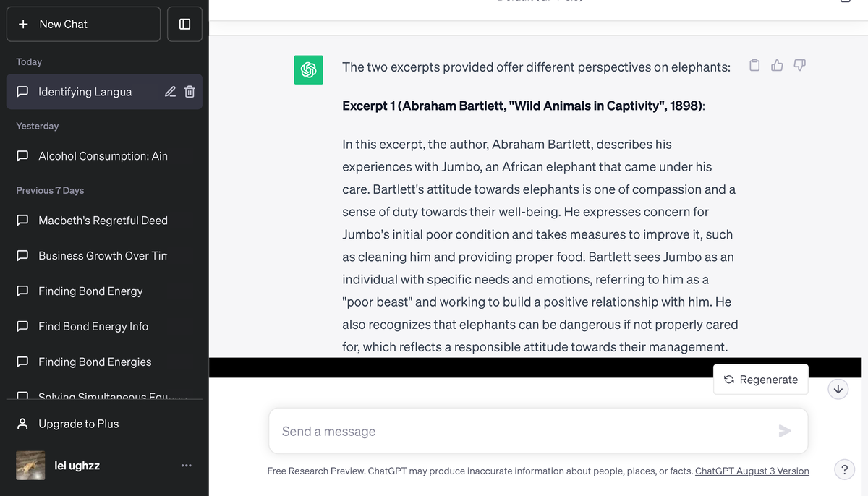Copy response with the clipboard icon
Viewport: 868px width, 496px height.
tap(754, 66)
